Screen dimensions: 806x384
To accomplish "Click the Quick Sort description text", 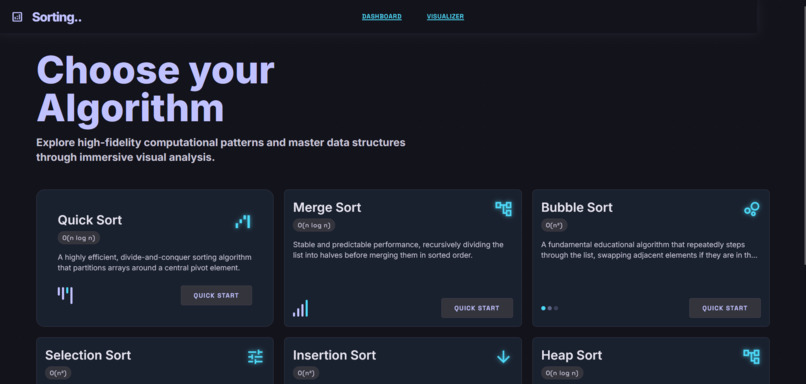I will click(x=155, y=263).
